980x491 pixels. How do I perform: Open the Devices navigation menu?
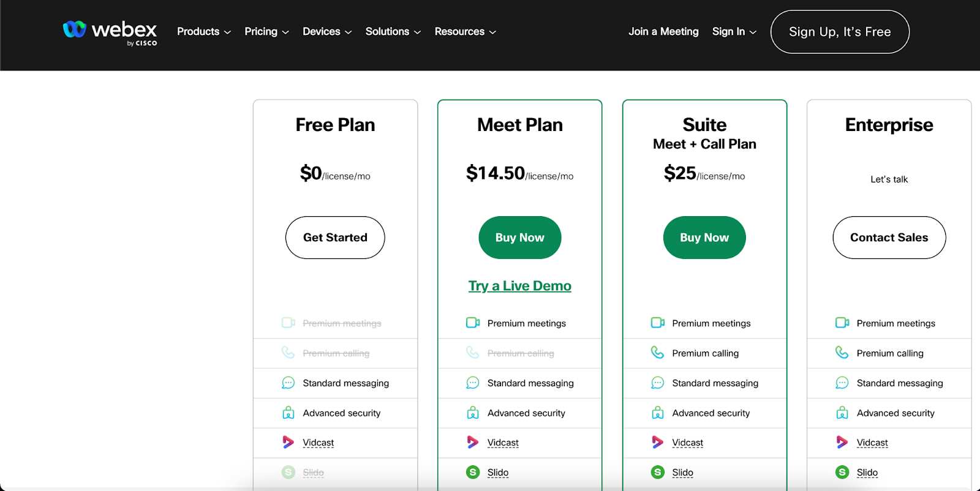(x=327, y=32)
